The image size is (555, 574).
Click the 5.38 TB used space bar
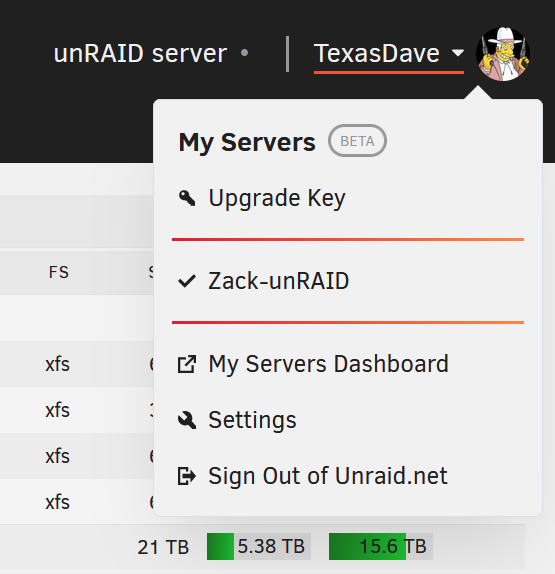(259, 547)
